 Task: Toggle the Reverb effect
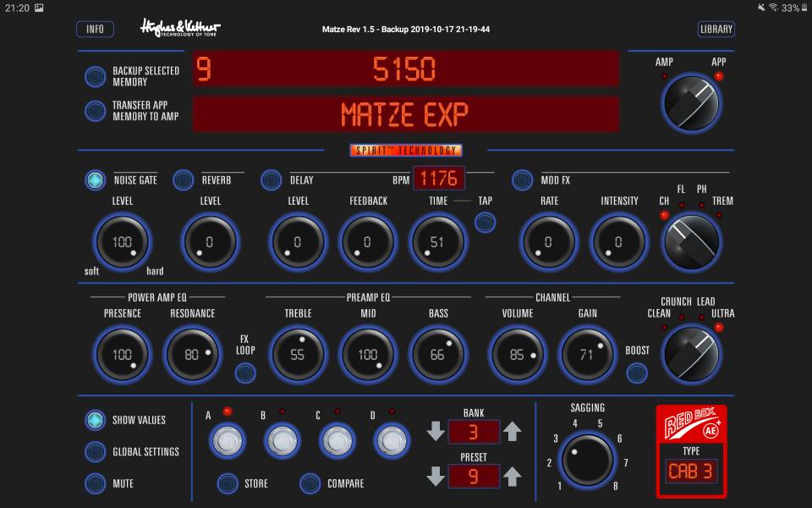[x=184, y=179]
